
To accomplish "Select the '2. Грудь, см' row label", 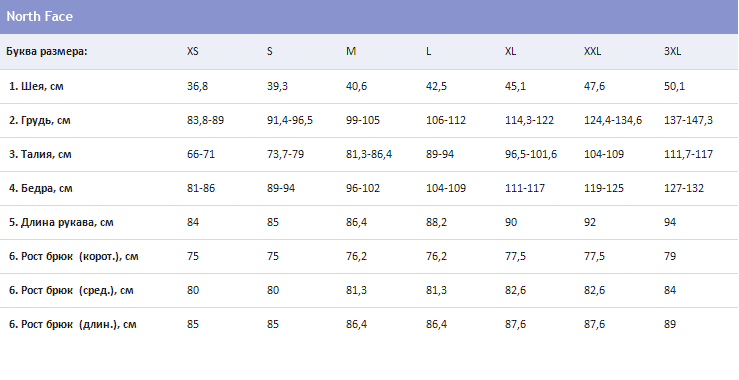I will click(x=40, y=120).
